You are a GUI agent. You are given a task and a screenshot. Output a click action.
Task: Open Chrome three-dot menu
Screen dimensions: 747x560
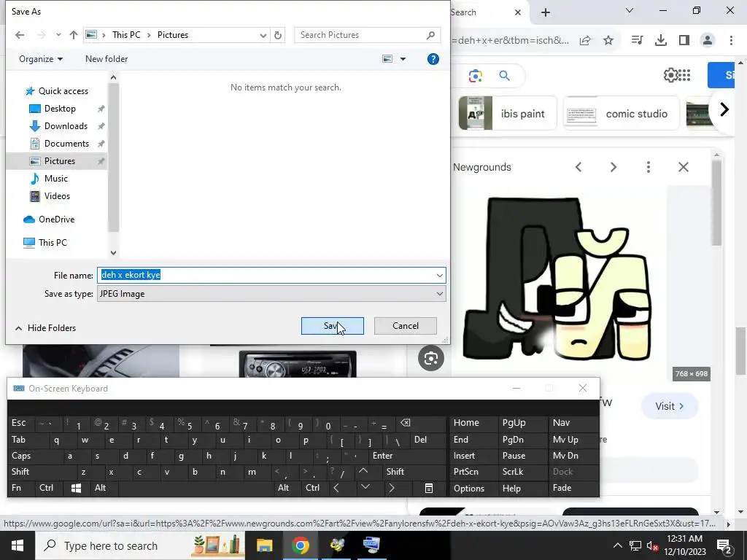(731, 41)
